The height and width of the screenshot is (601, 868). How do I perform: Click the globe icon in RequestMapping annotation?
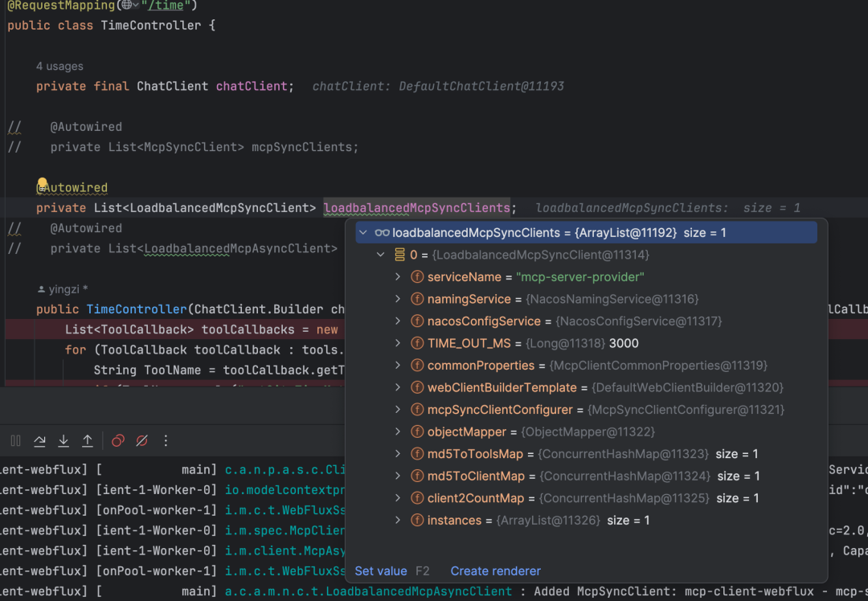click(127, 5)
